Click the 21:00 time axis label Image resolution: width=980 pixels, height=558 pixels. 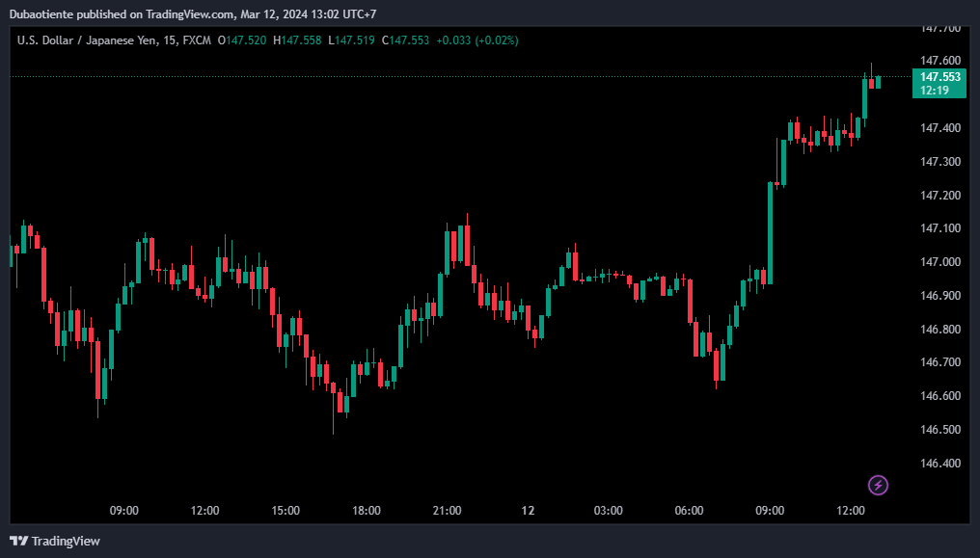[447, 511]
